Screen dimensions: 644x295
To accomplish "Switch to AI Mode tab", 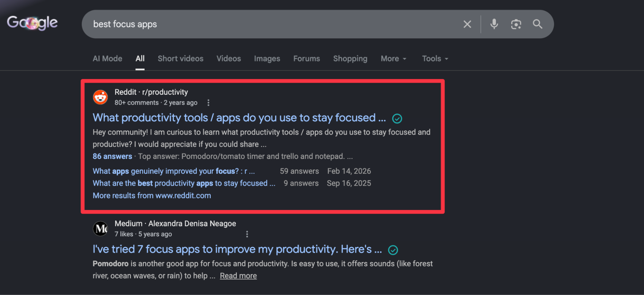I will click(108, 59).
